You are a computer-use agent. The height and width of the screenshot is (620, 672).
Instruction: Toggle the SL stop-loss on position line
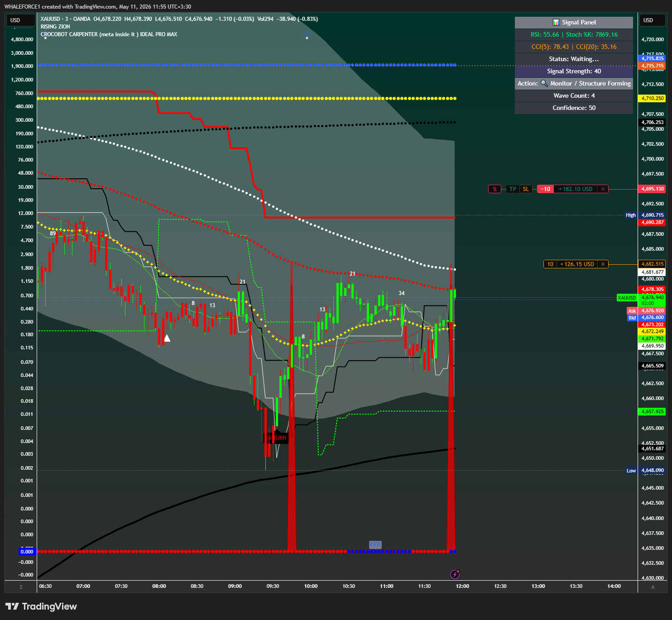click(526, 189)
